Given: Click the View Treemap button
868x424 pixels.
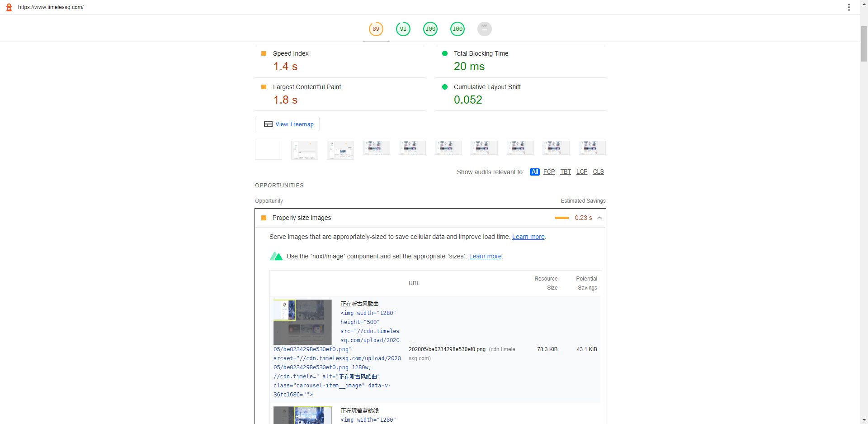Looking at the screenshot, I should tap(288, 124).
